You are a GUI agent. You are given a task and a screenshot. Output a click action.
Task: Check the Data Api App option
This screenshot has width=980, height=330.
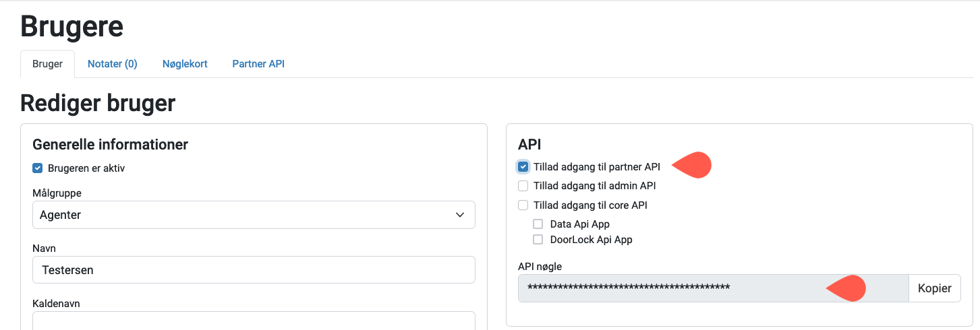click(538, 224)
